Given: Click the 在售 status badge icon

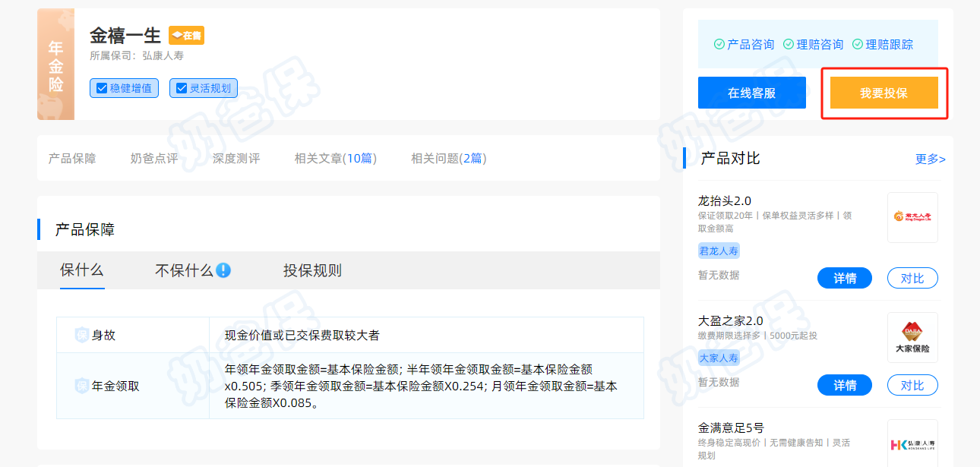Looking at the screenshot, I should (186, 36).
